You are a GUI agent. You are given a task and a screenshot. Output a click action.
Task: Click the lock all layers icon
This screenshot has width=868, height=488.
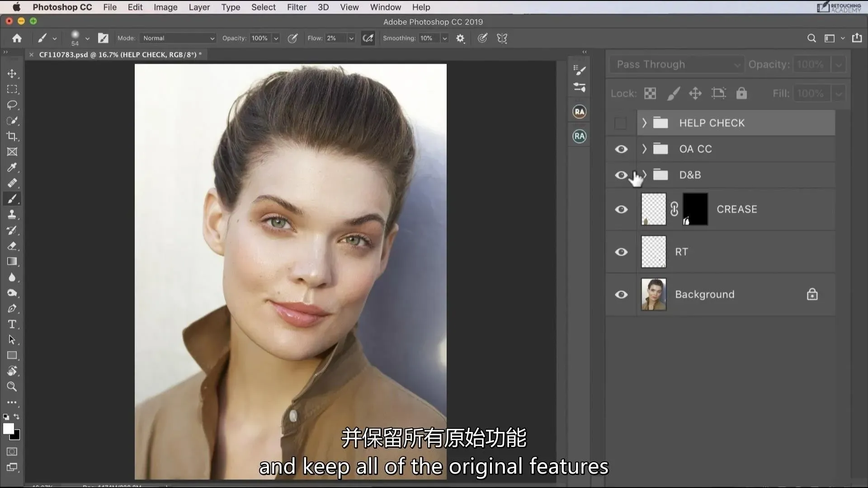click(x=741, y=94)
